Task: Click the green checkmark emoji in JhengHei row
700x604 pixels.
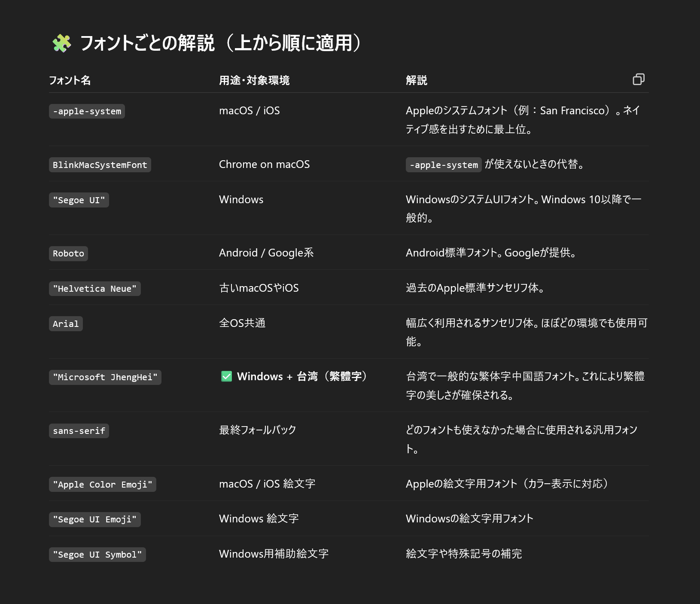Action: pyautogui.click(x=226, y=377)
